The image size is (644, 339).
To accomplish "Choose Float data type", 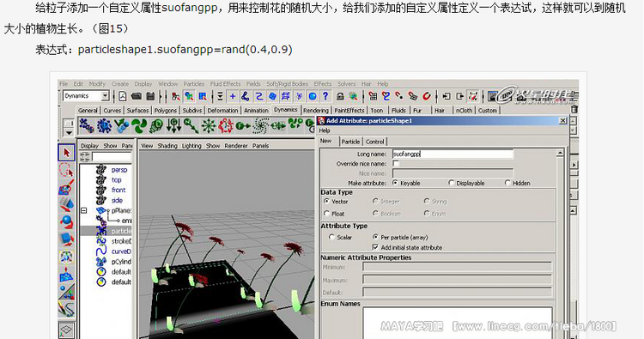I will point(326,214).
